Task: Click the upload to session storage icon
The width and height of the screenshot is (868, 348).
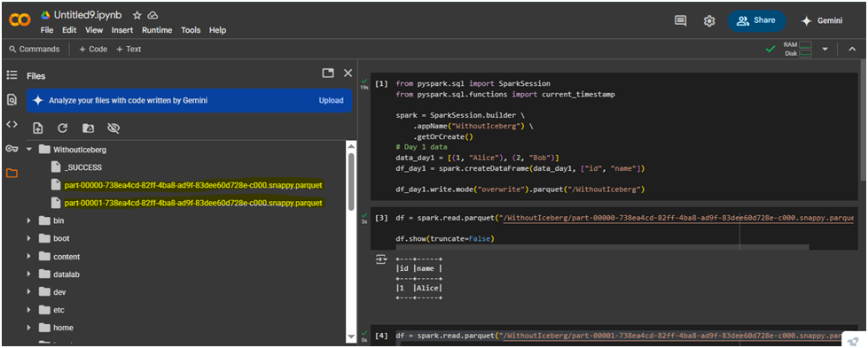Action: 37,128
